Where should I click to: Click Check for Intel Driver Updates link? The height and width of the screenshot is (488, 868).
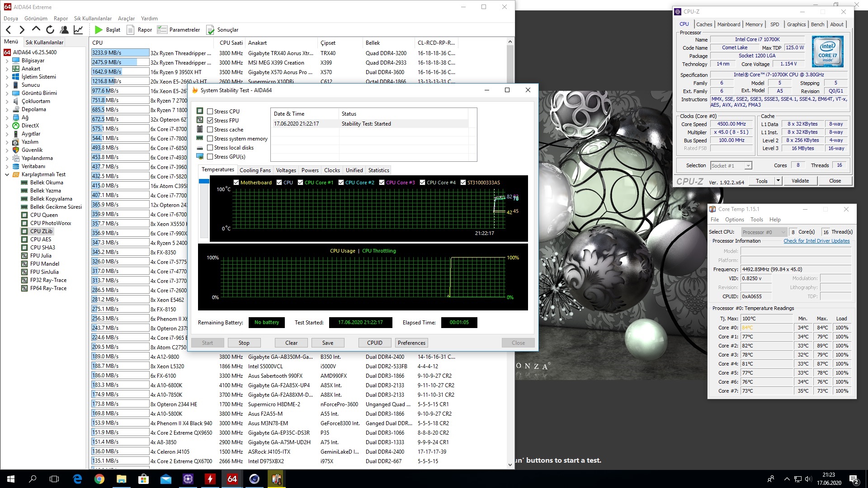[x=816, y=241]
